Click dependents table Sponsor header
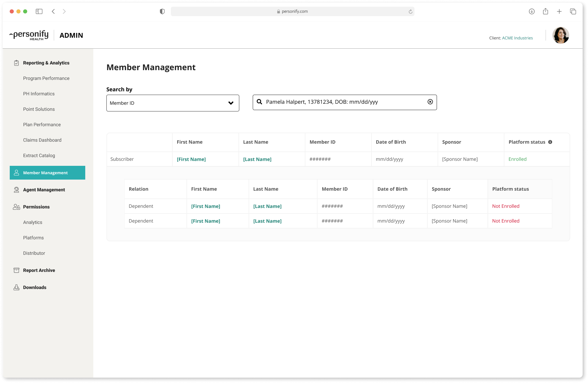Image resolution: width=588 pixels, height=383 pixels. 441,189
